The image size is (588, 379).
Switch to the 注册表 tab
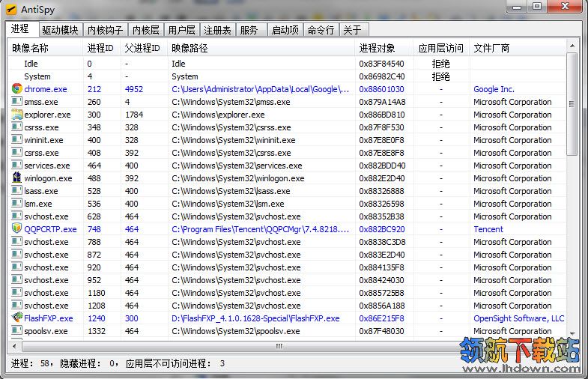217,30
